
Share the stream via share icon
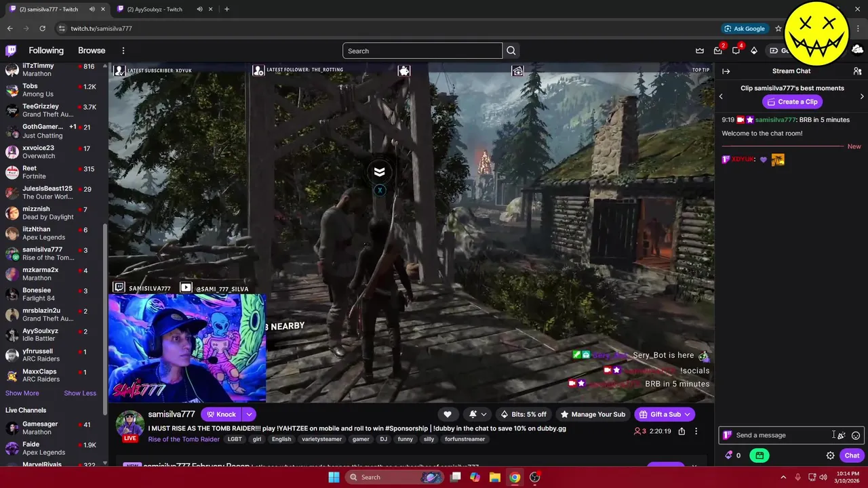click(x=682, y=431)
